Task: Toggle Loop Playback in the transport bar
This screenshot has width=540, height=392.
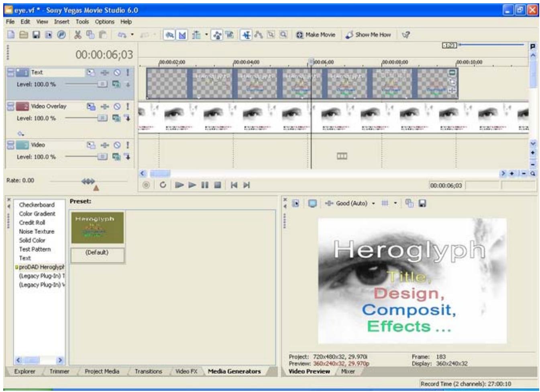Action: tap(163, 185)
